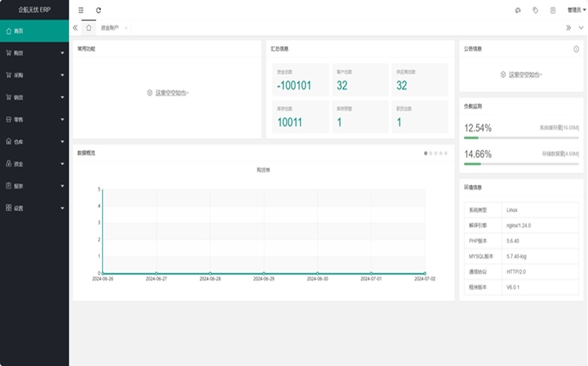Click the theme palette icon in header
The image size is (588, 366).
517,10
